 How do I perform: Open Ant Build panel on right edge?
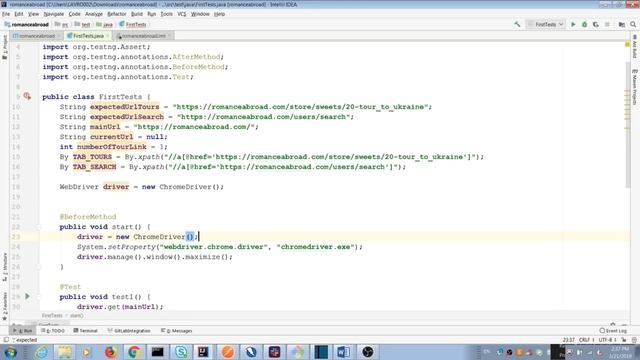(635, 46)
